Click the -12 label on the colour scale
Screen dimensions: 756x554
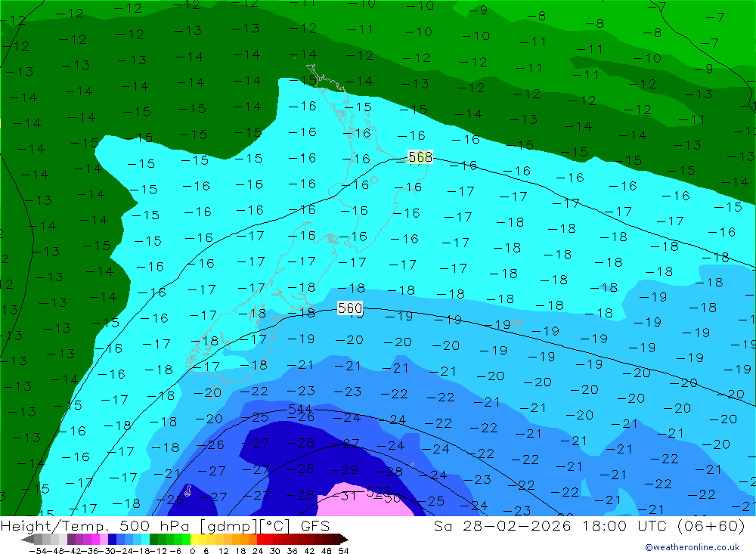(158, 551)
